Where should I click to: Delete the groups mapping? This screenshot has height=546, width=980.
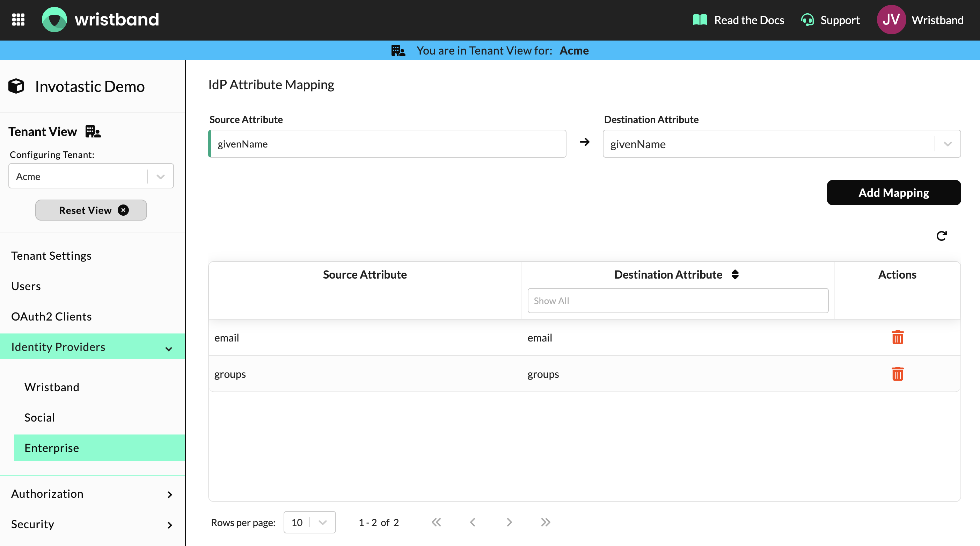click(x=898, y=374)
